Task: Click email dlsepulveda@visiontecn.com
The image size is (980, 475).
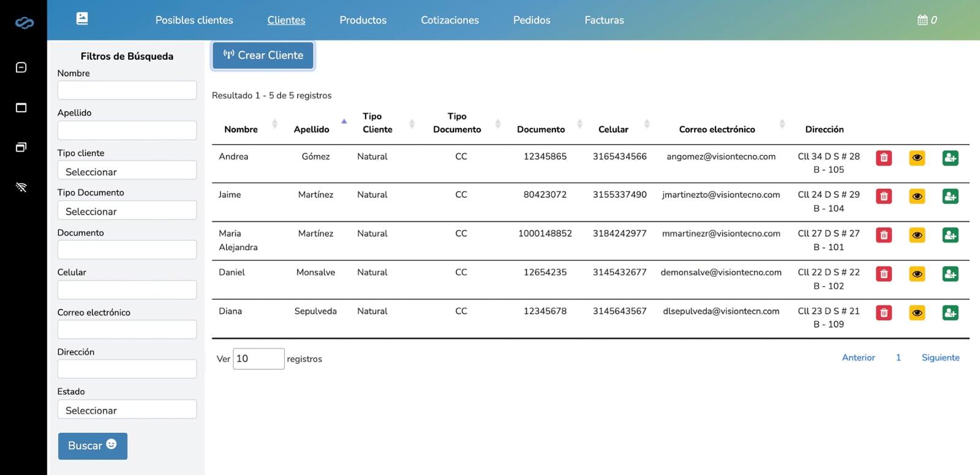Action: (x=721, y=311)
